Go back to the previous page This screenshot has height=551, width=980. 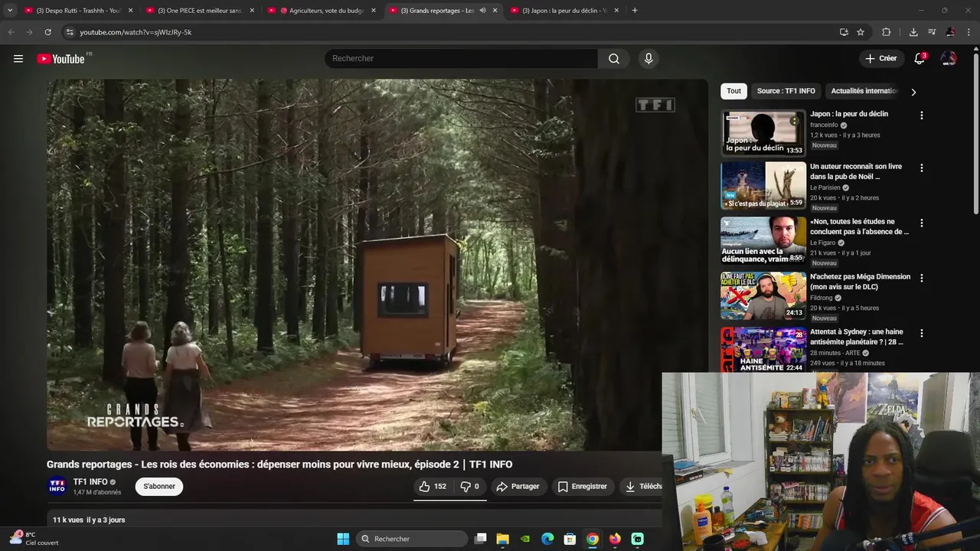pos(11,32)
